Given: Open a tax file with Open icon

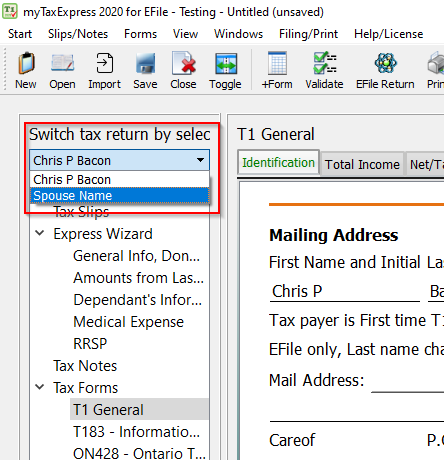Looking at the screenshot, I should [62, 71].
